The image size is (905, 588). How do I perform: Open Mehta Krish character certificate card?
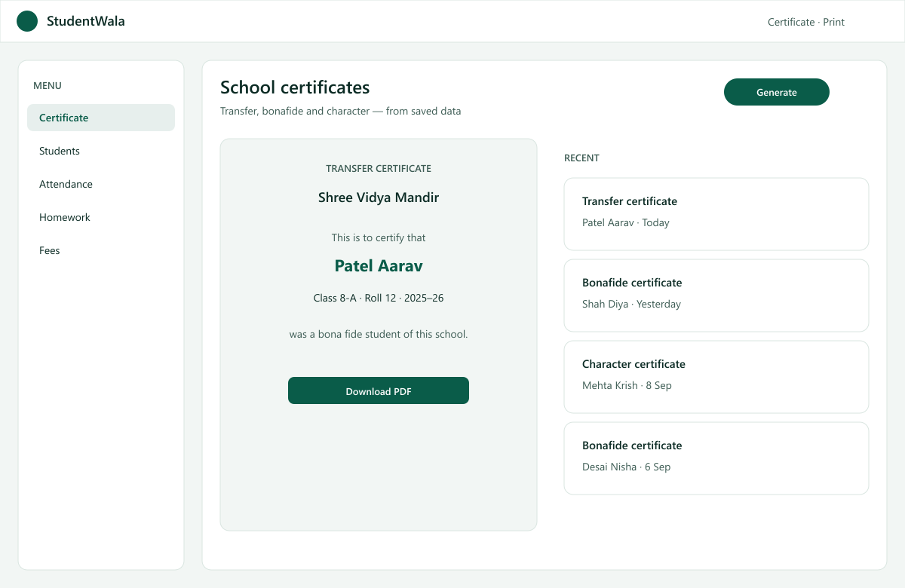(x=716, y=377)
